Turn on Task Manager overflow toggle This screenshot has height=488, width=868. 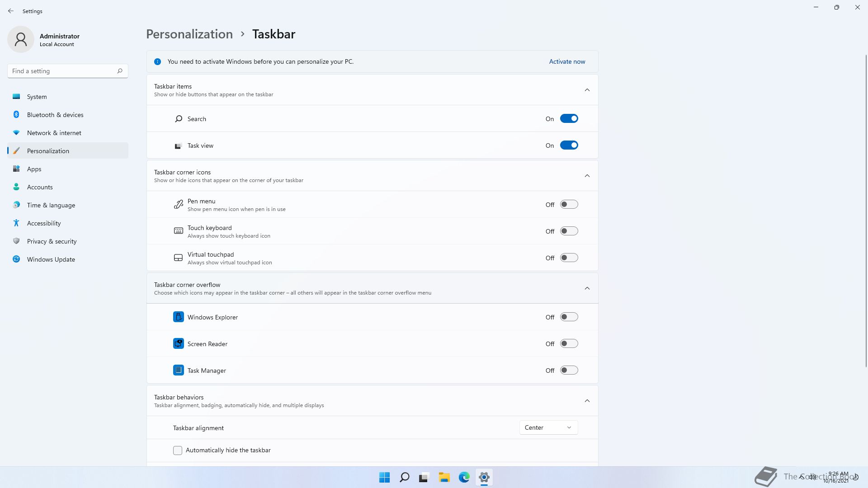click(569, 371)
